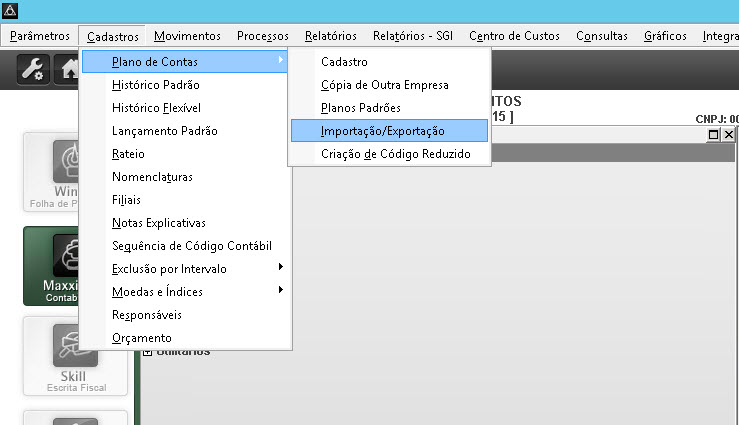Screen dimensions: 739x425
Task: Select Importação/Exportação from submenu
Action: point(383,131)
